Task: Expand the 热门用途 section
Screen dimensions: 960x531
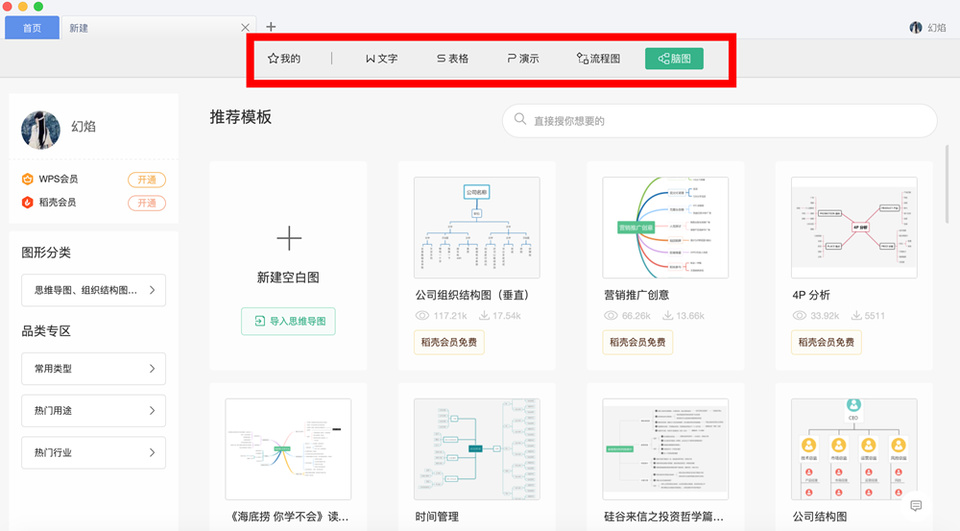Action: 93,410
